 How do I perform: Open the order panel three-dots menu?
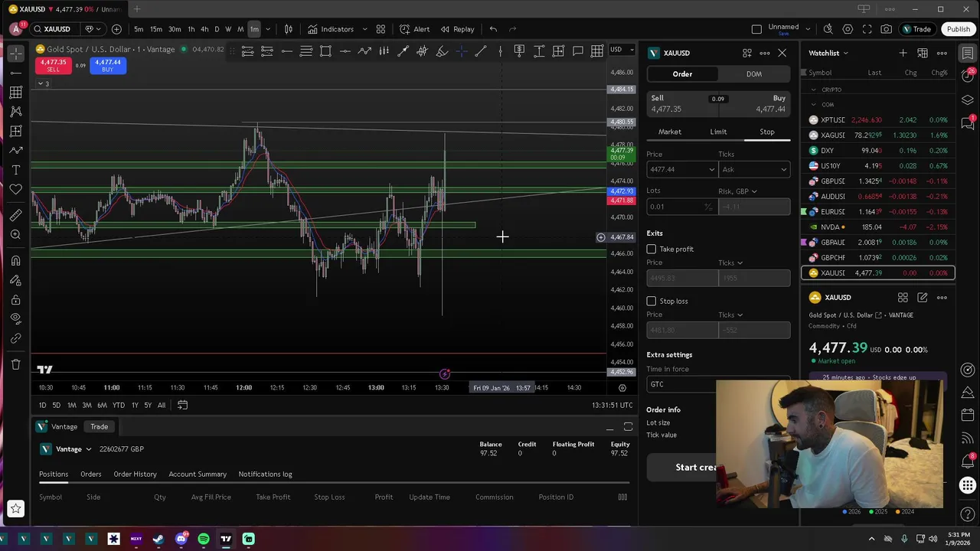click(x=765, y=53)
